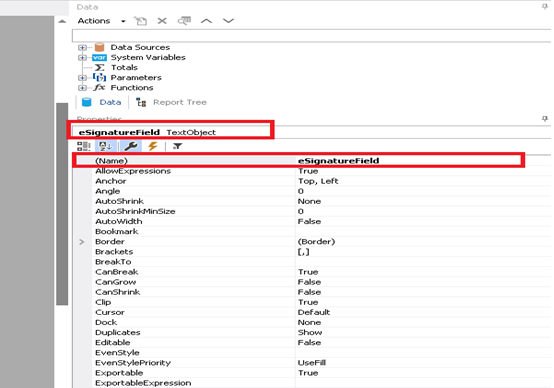Click the (Name) value eSignatureField
Image resolution: width=554 pixels, height=388 pixels.
[x=338, y=161]
